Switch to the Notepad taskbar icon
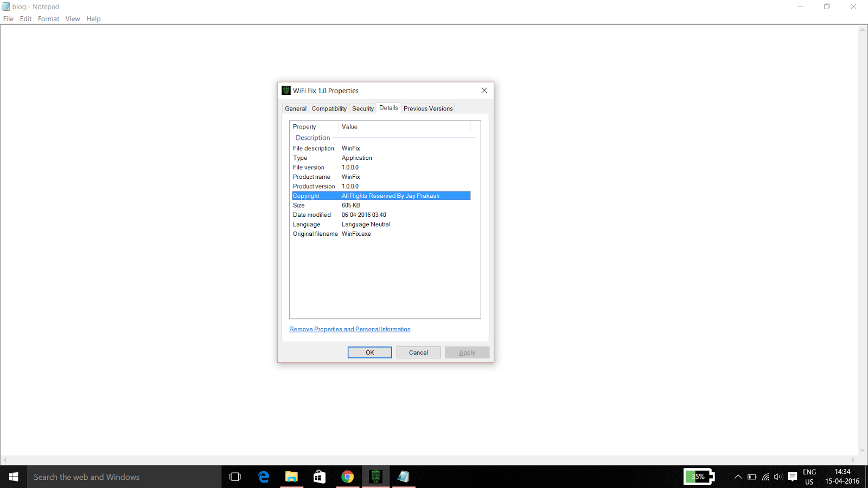868x488 pixels. pos(404,477)
